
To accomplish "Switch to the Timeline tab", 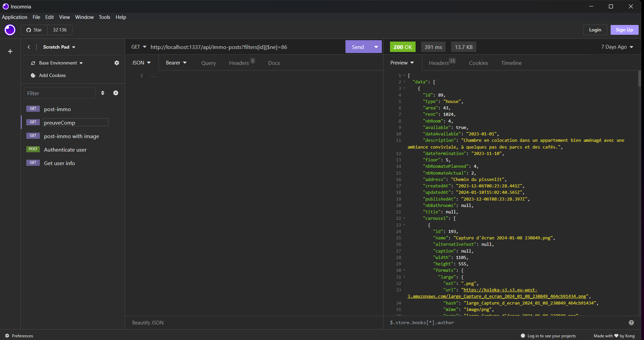I will pos(511,63).
